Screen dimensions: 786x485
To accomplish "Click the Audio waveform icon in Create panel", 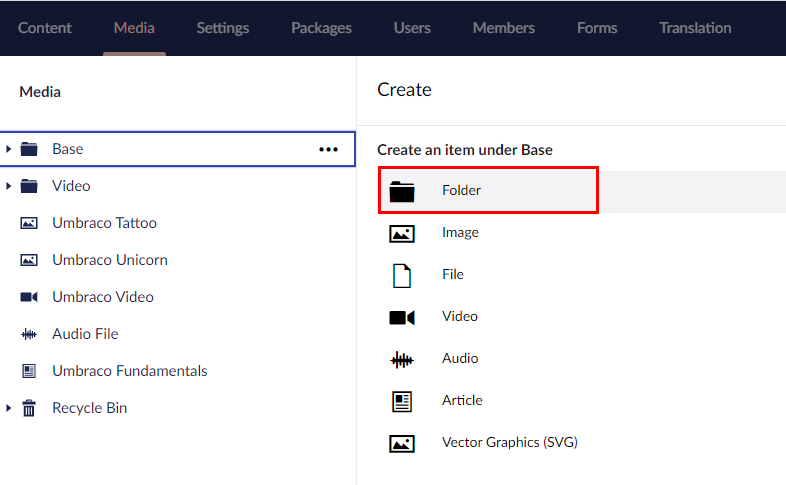I will point(402,359).
